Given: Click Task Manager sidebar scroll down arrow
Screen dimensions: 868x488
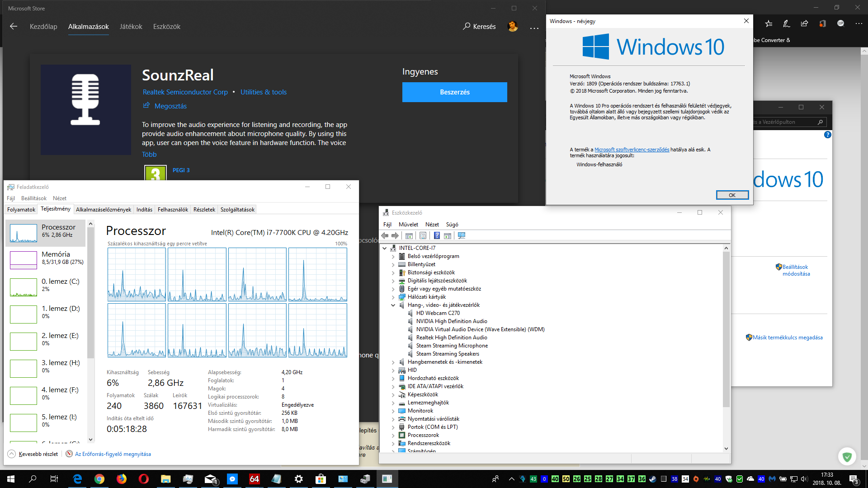Looking at the screenshot, I should (x=90, y=439).
